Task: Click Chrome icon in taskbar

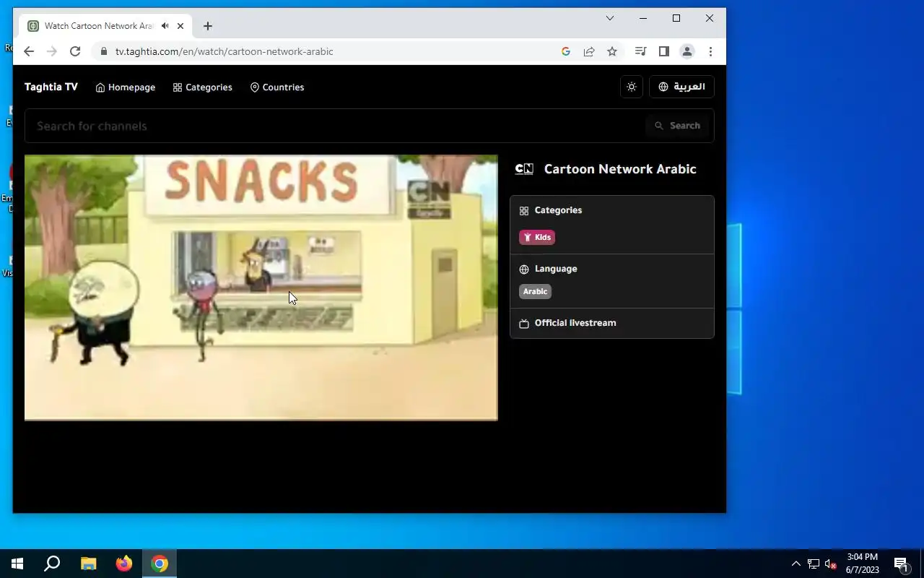Action: [x=160, y=564]
